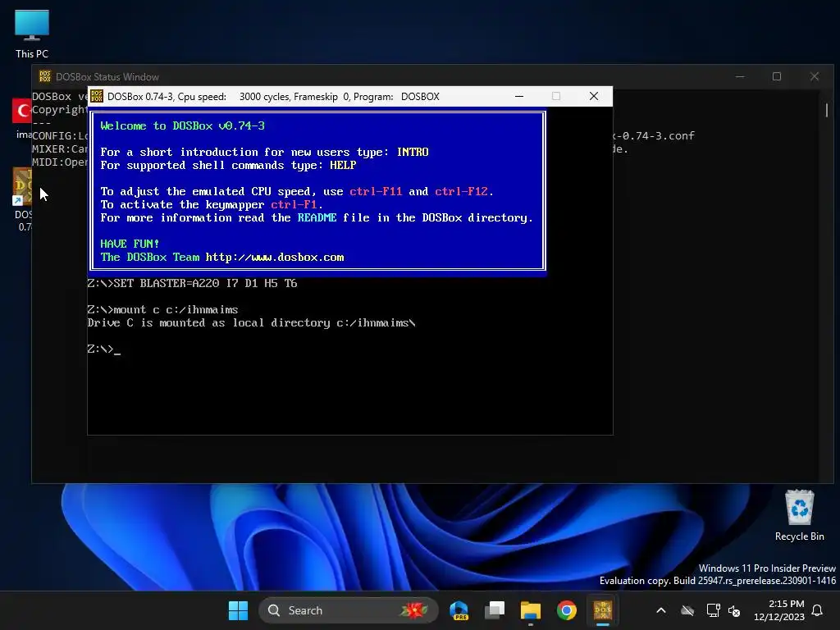Viewport: 840px width, 630px height.
Task: Close the DOSBox Status Window
Action: pos(815,76)
